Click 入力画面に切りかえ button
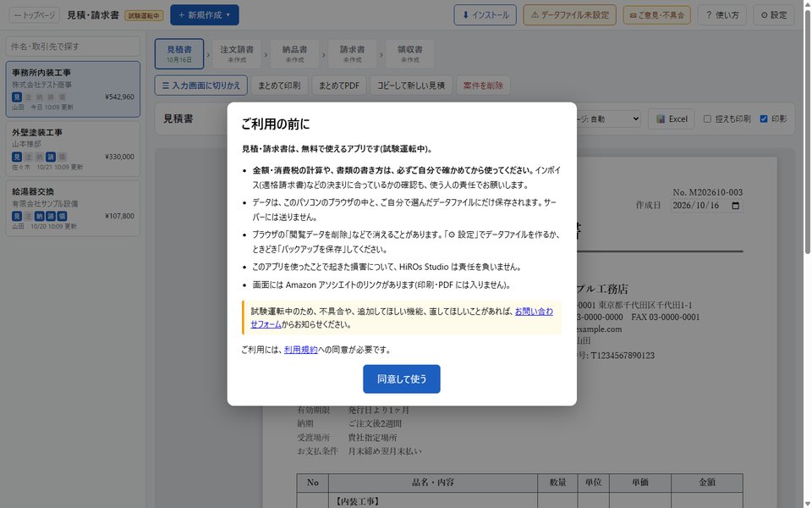 click(x=201, y=86)
